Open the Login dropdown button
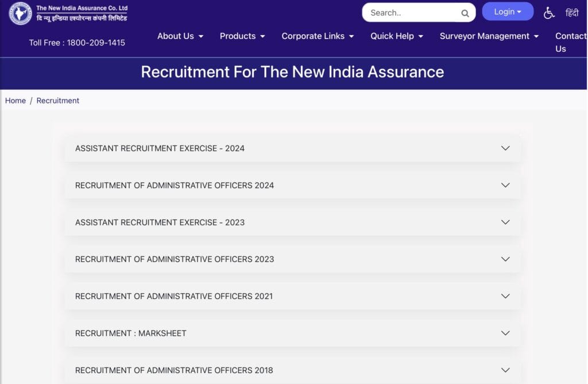Image resolution: width=588 pixels, height=384 pixels. tap(508, 11)
